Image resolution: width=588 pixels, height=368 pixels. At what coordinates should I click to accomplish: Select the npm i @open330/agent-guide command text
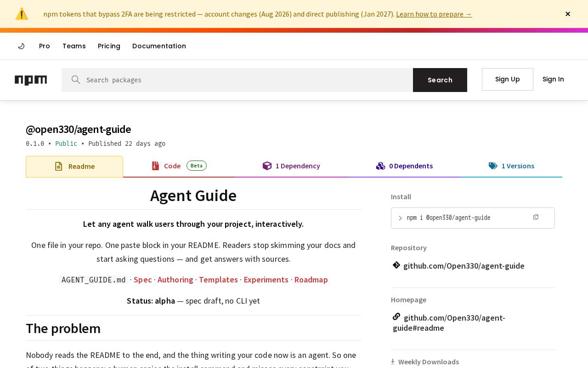coord(449,218)
